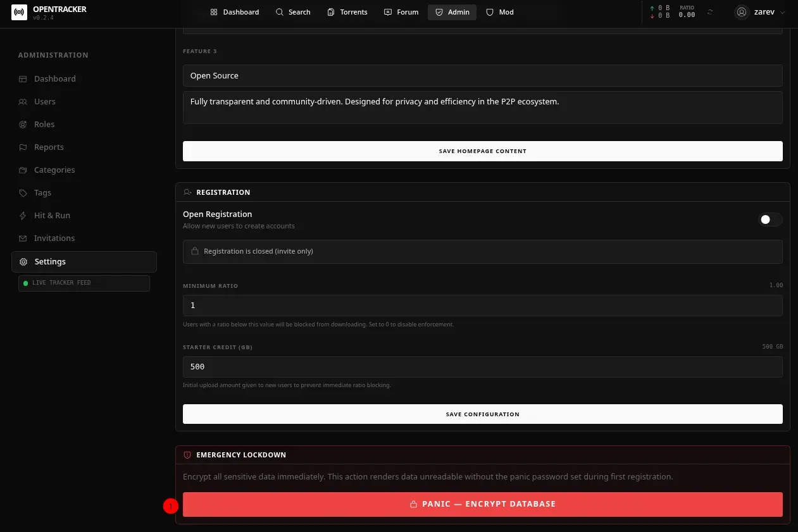Switch to the Torrents nav tab

(x=347, y=12)
